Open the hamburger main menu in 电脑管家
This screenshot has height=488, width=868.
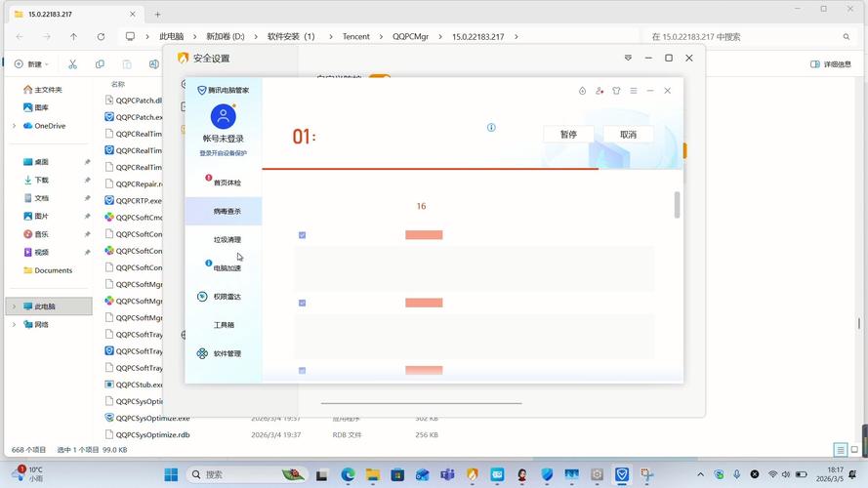pyautogui.click(x=634, y=91)
